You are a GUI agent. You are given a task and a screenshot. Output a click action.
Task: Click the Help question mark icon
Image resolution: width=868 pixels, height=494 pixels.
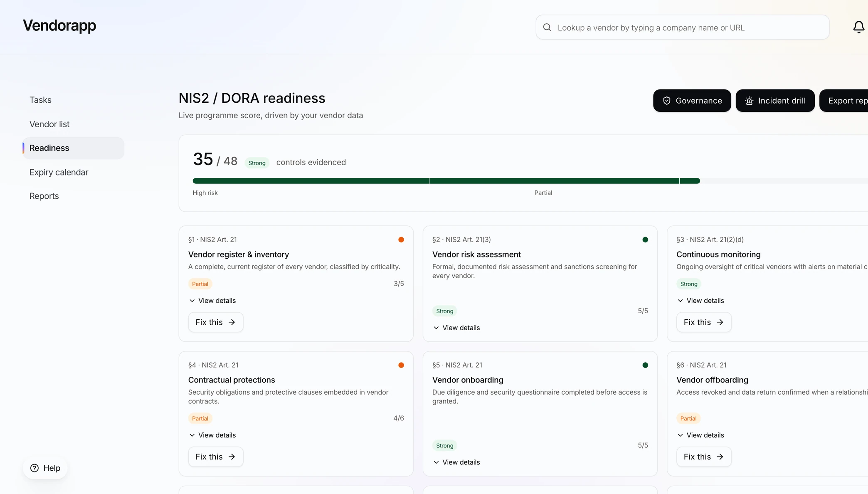click(35, 468)
